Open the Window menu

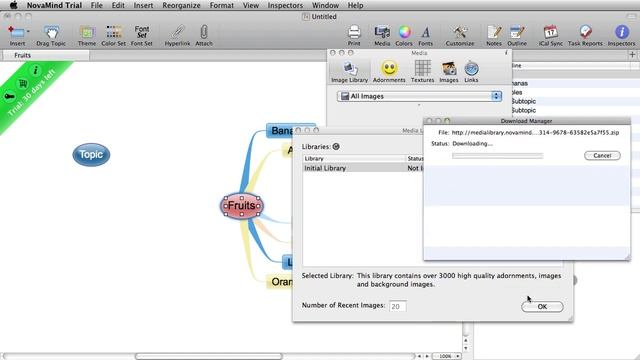point(325,5)
